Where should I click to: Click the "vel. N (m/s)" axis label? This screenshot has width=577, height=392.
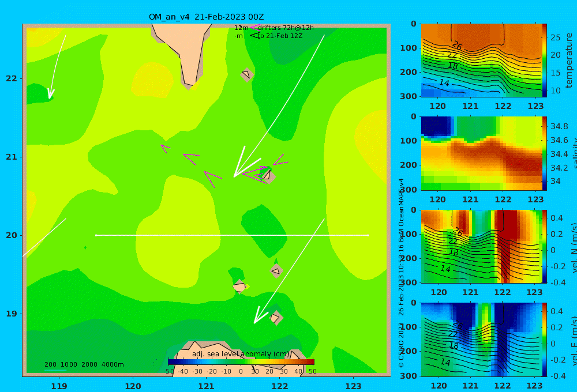coord(574,247)
